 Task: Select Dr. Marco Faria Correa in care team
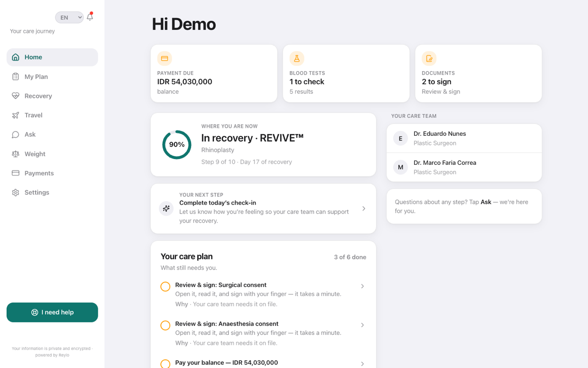pyautogui.click(x=464, y=167)
